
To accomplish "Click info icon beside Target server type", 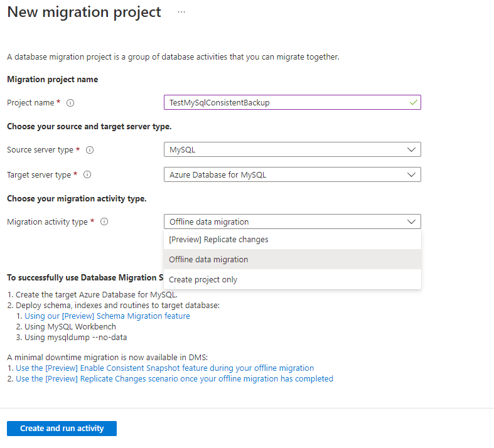I will (87, 175).
